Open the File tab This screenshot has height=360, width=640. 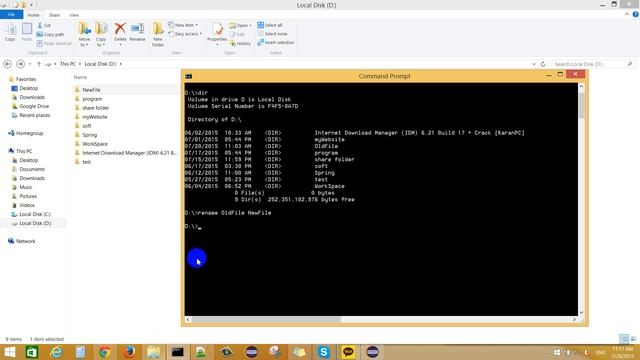pos(11,15)
